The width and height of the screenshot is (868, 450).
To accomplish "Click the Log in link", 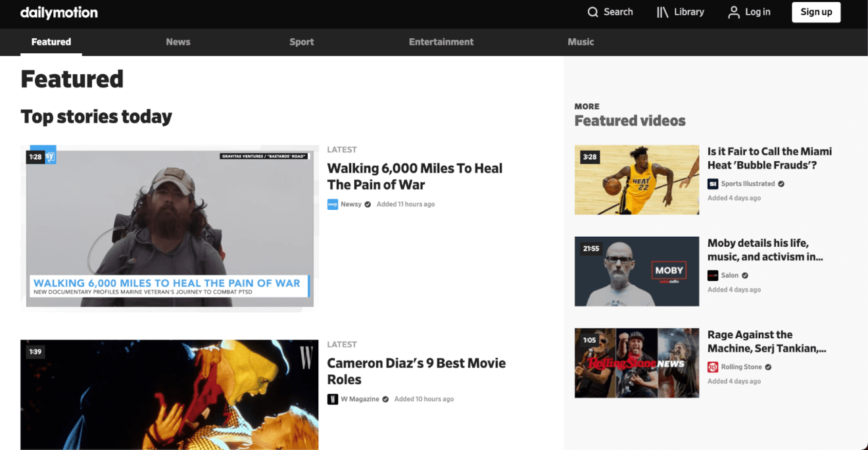I will [x=758, y=12].
